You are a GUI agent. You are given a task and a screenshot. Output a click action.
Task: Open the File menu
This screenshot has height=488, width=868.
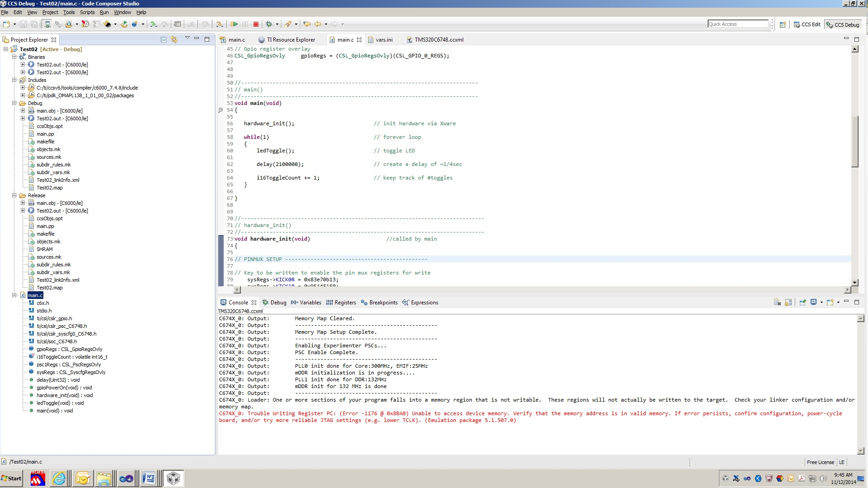coord(5,12)
